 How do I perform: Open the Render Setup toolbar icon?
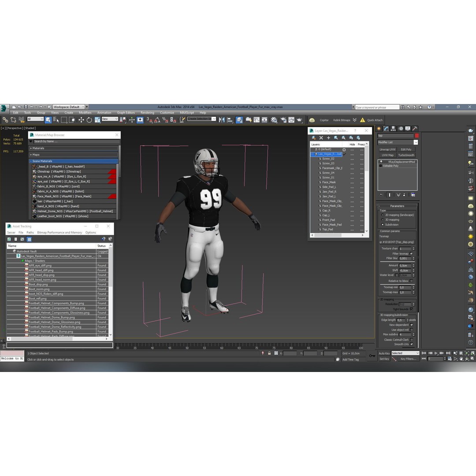283,120
